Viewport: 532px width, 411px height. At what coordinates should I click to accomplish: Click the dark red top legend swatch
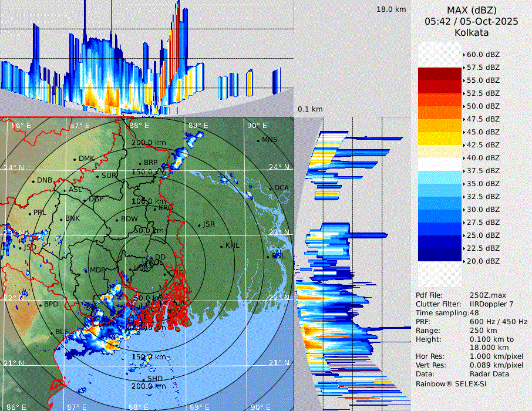pyautogui.click(x=439, y=74)
